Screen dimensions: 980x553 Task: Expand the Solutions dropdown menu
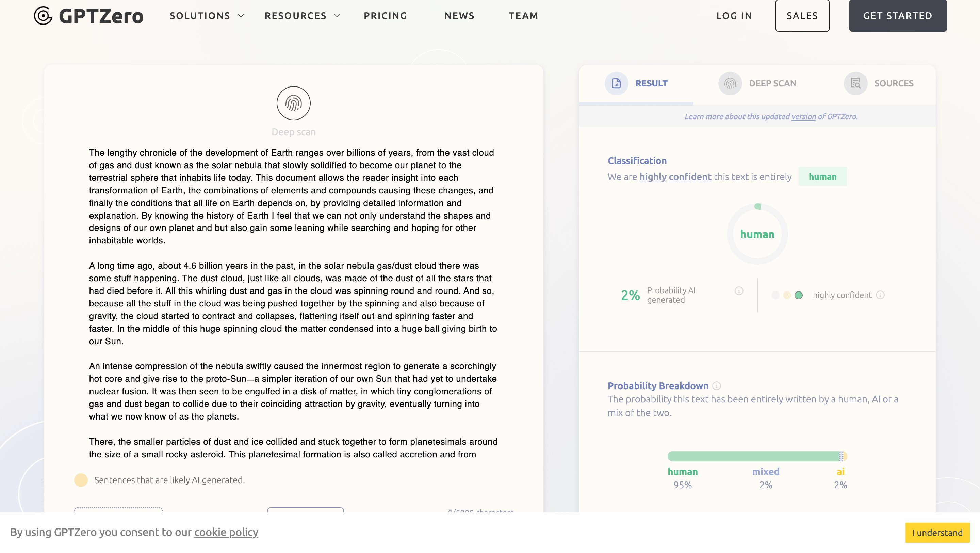[x=207, y=16]
